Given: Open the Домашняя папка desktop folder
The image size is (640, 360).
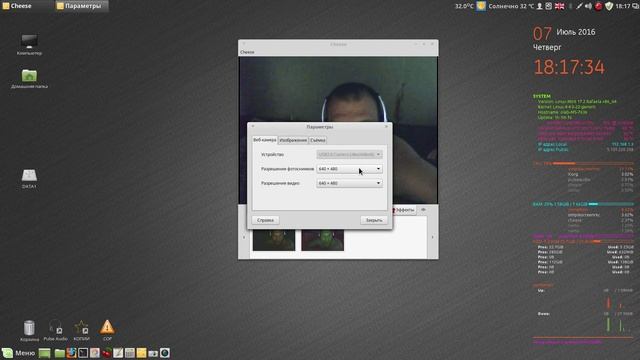Looking at the screenshot, I should pos(29,78).
